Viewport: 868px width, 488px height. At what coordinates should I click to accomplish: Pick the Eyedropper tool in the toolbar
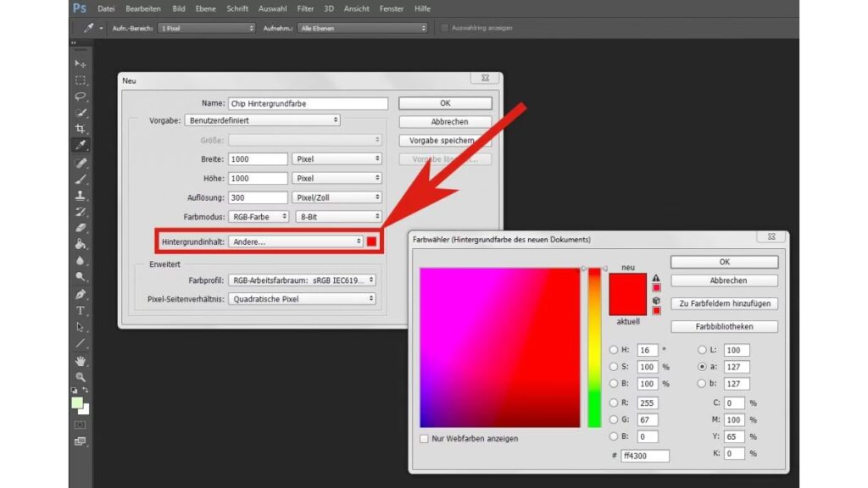click(81, 145)
